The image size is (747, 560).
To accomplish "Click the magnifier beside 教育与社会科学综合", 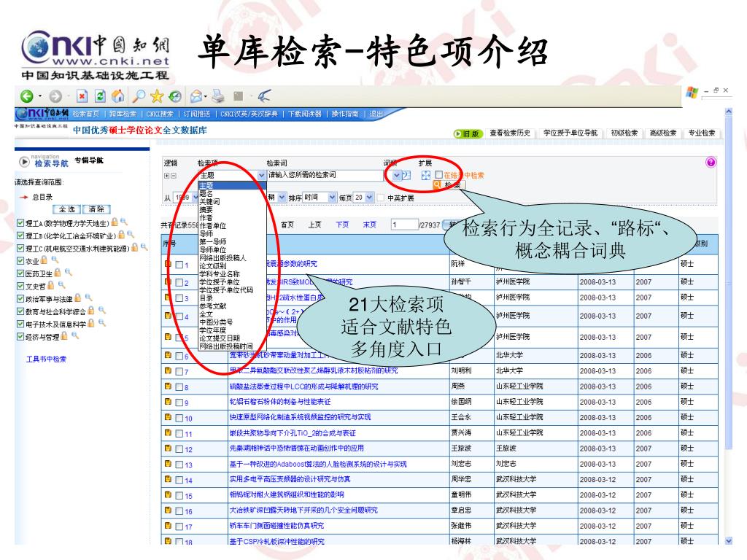I will click(x=102, y=311).
